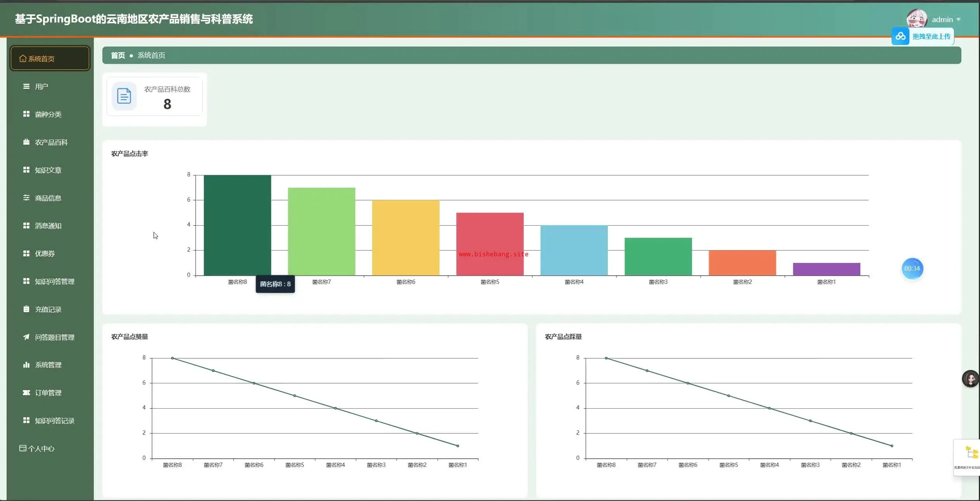Open the 菌种分类 menu item
Screen dimensions: 980x501
point(48,114)
